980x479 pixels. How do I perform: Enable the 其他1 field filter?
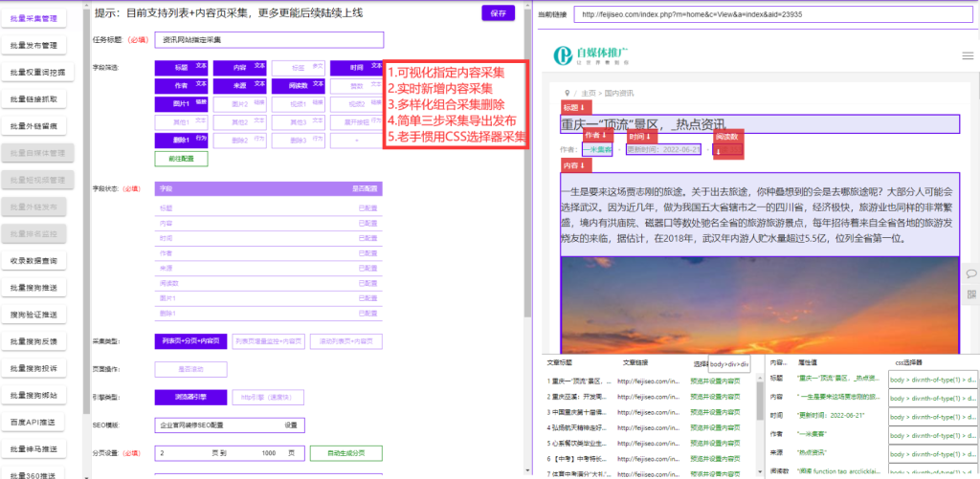[181, 122]
